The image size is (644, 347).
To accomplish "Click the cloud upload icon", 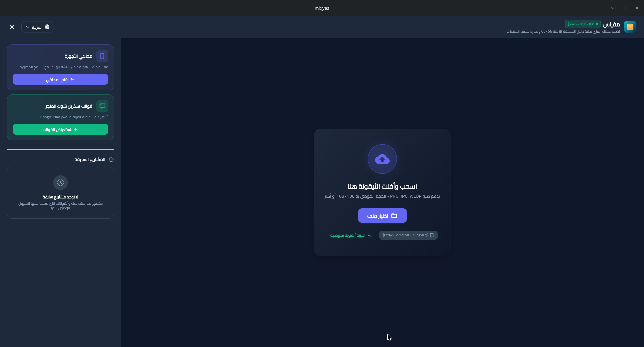I will click(x=382, y=159).
